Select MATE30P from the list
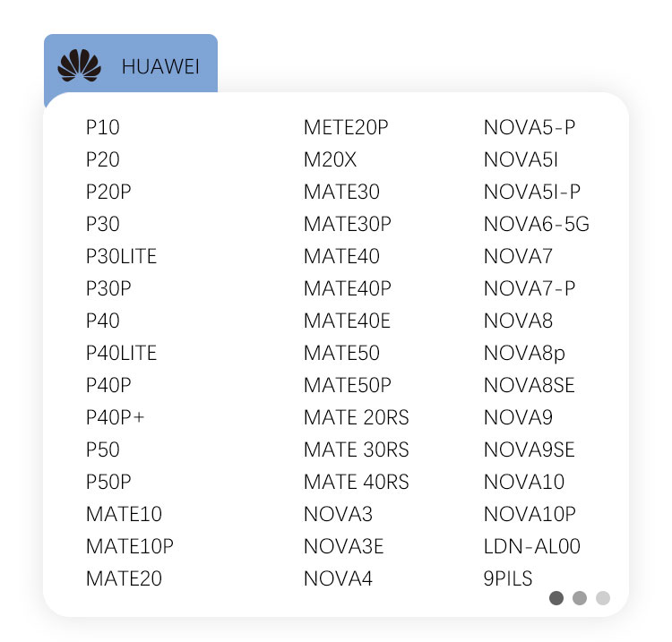The height and width of the screenshot is (642, 672). click(x=348, y=225)
